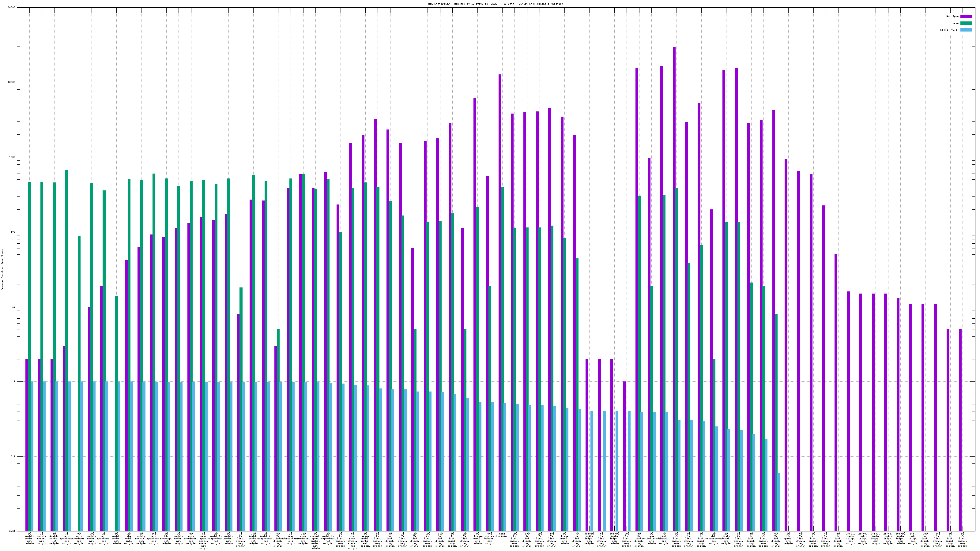Select the dnsbl-1.uceprotect.net x-axis label

pos(216,538)
